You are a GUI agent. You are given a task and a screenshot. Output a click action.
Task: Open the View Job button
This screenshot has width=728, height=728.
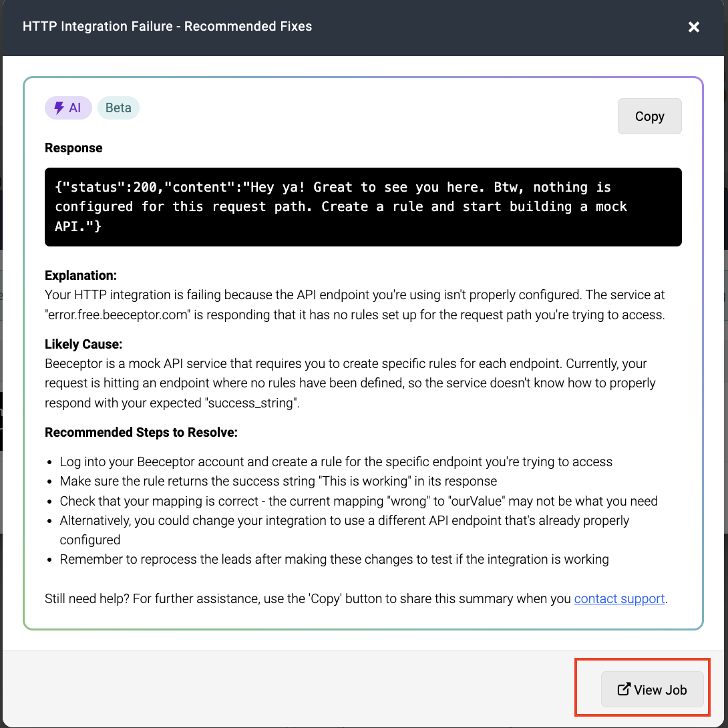tap(652, 689)
